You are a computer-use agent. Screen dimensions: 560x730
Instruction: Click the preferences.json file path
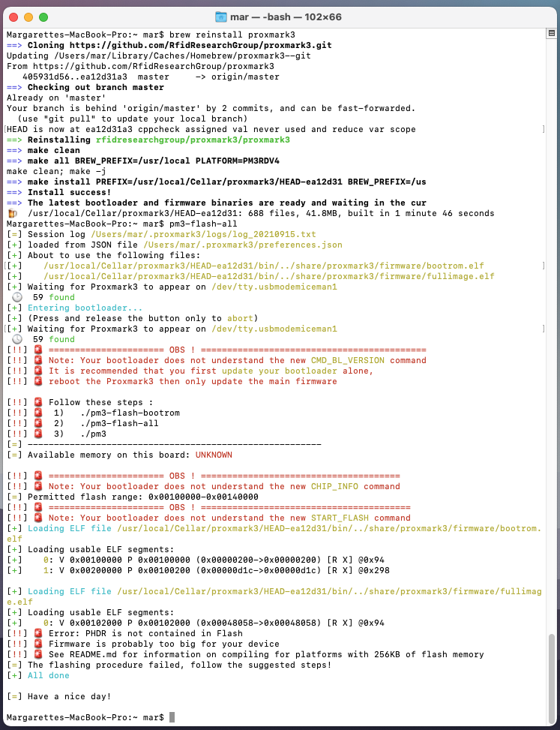point(243,245)
